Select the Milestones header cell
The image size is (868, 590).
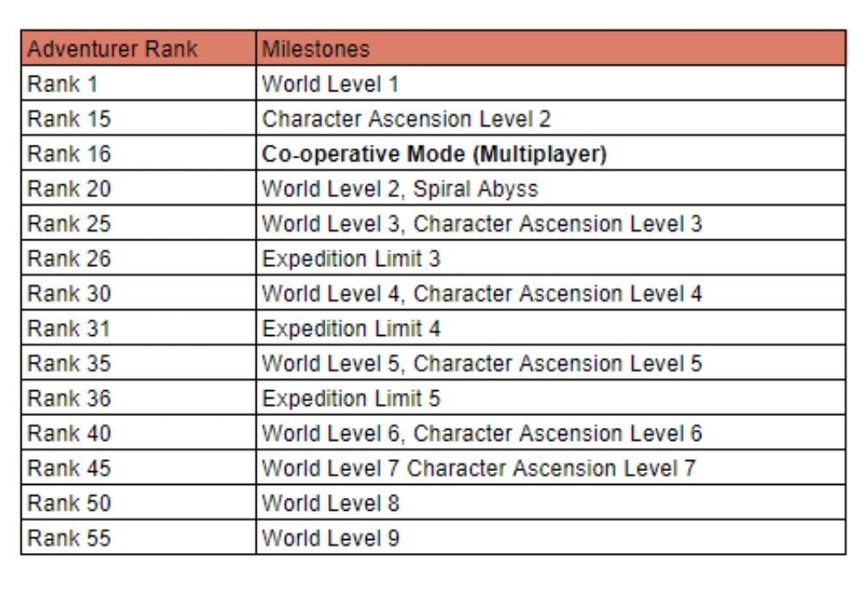coord(551,48)
